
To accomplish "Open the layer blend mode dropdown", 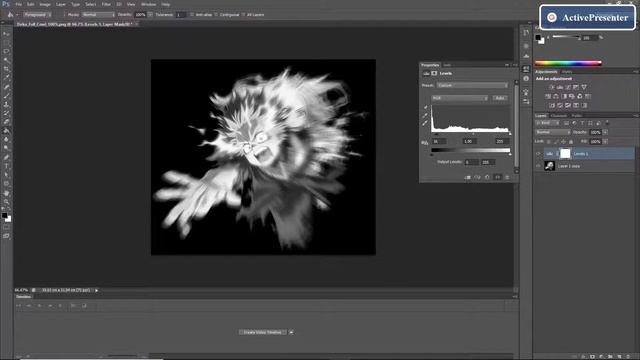I will click(553, 132).
